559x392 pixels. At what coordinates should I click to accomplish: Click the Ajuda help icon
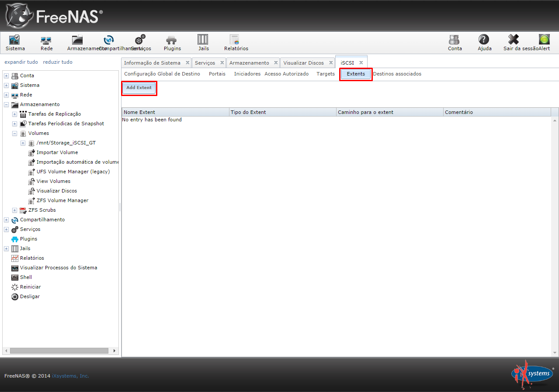click(x=484, y=40)
